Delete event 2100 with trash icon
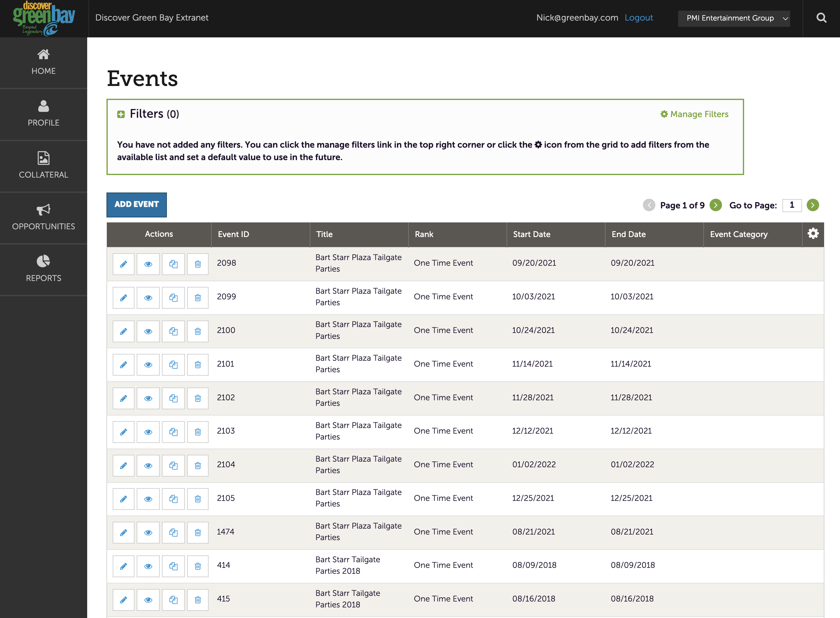The width and height of the screenshot is (840, 618). click(198, 331)
